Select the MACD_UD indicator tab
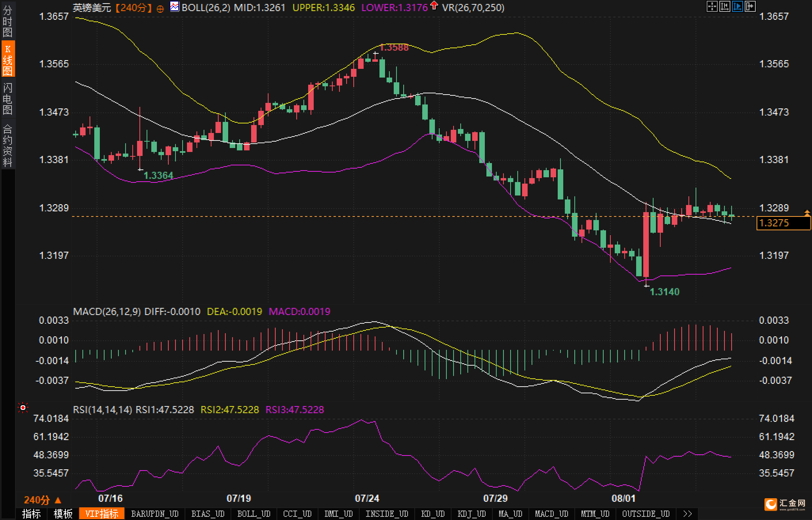Viewport: 812px width, 520px height. [551, 514]
